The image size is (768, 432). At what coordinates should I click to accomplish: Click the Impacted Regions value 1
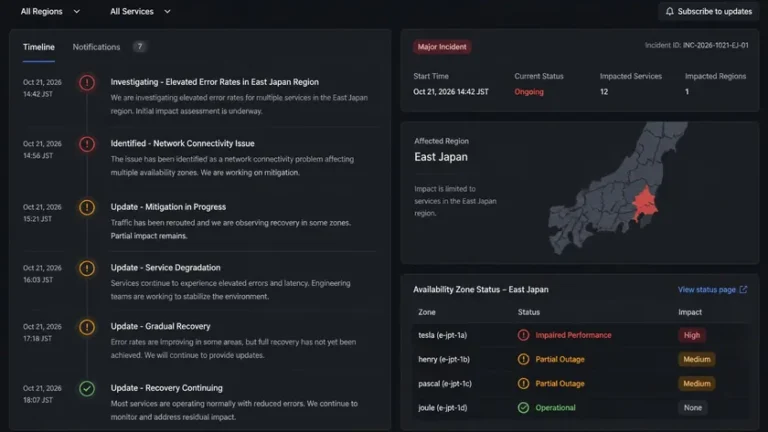coord(687,92)
